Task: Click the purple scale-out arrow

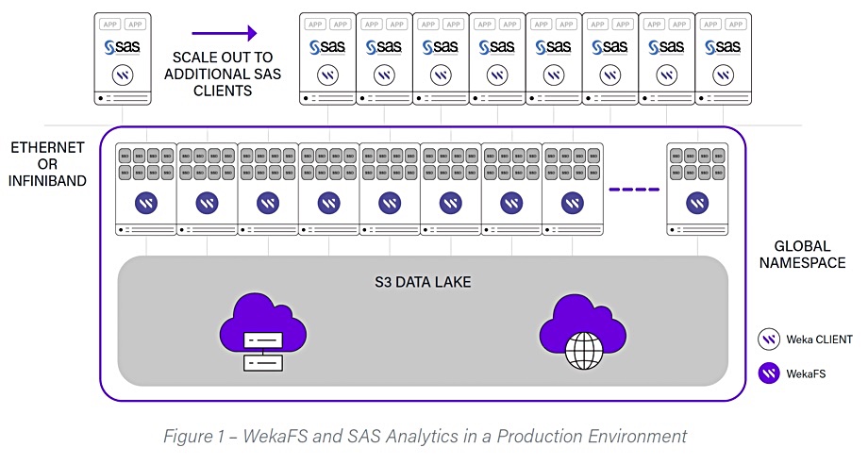Action: coord(225,33)
